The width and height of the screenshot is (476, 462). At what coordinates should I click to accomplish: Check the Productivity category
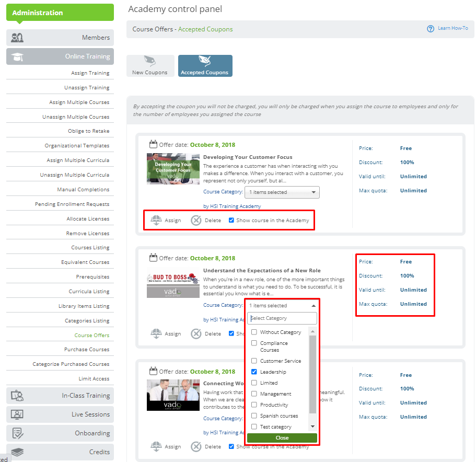[x=254, y=405]
